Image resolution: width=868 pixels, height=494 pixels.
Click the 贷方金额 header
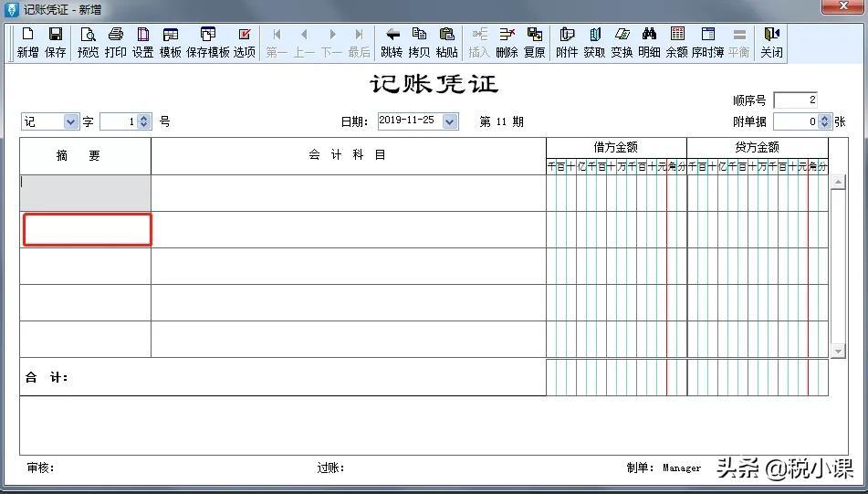coord(758,148)
